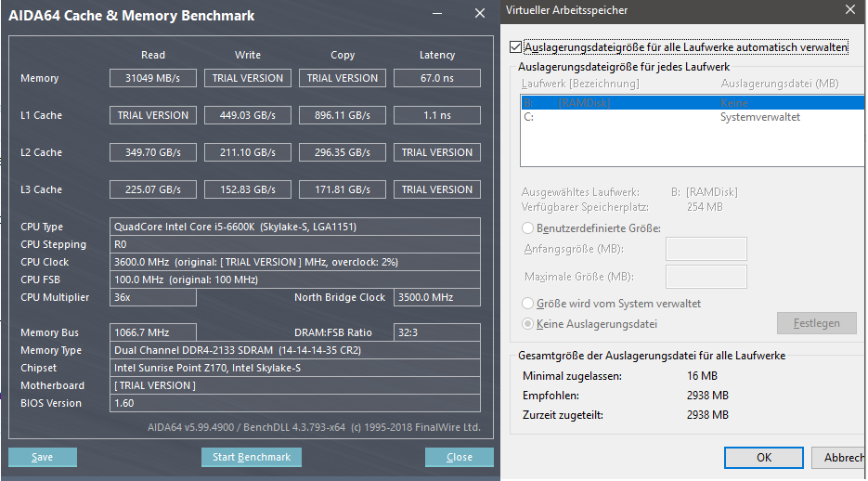
Task: Click L3 Cache Read 225.07 GB/s
Action: [153, 189]
